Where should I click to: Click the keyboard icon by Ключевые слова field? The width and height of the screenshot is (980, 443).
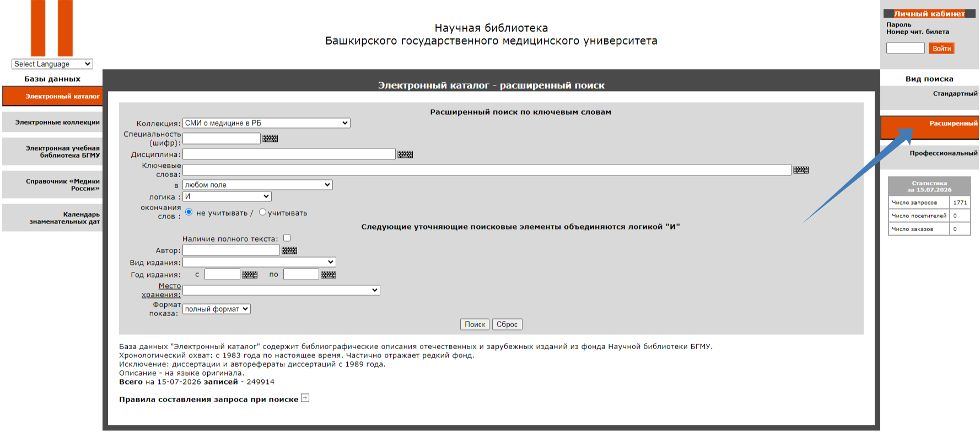(x=801, y=170)
